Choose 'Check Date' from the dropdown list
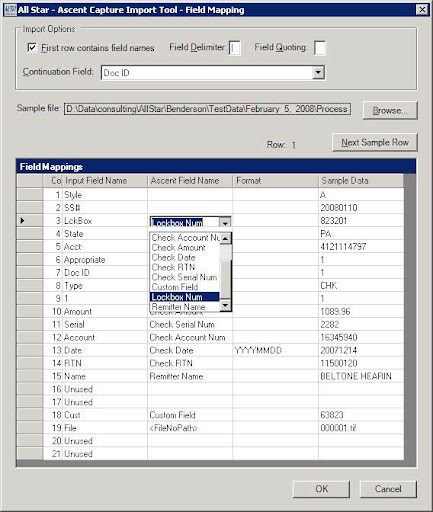 coord(185,257)
